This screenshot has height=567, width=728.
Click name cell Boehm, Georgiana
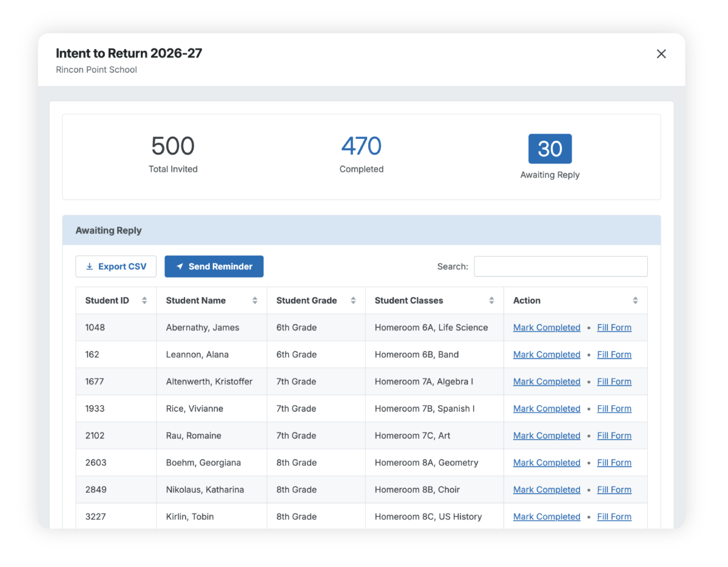(x=212, y=463)
